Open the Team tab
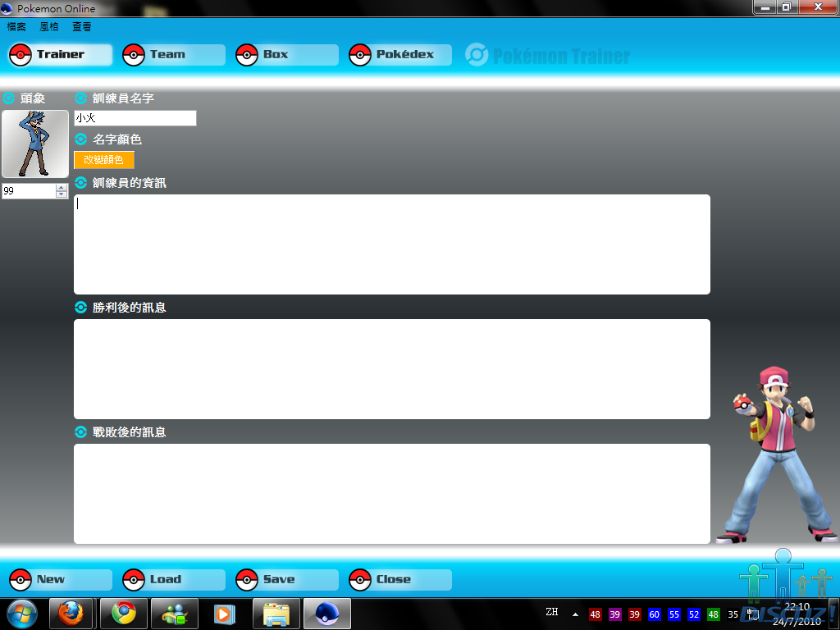840x630 pixels. [174, 55]
